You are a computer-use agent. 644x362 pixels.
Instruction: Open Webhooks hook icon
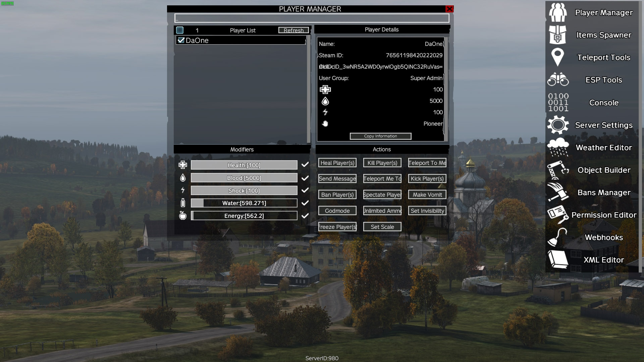tap(558, 237)
